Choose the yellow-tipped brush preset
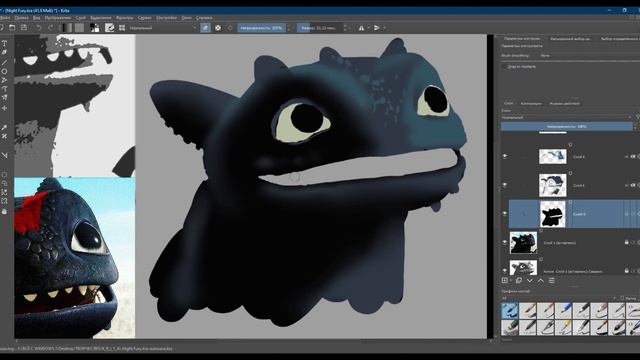 point(563,327)
